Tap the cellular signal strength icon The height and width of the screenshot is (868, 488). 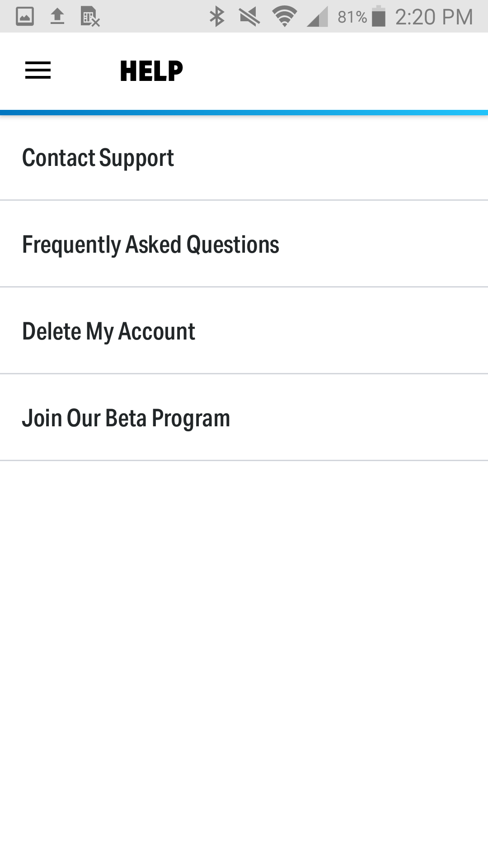[x=317, y=17]
